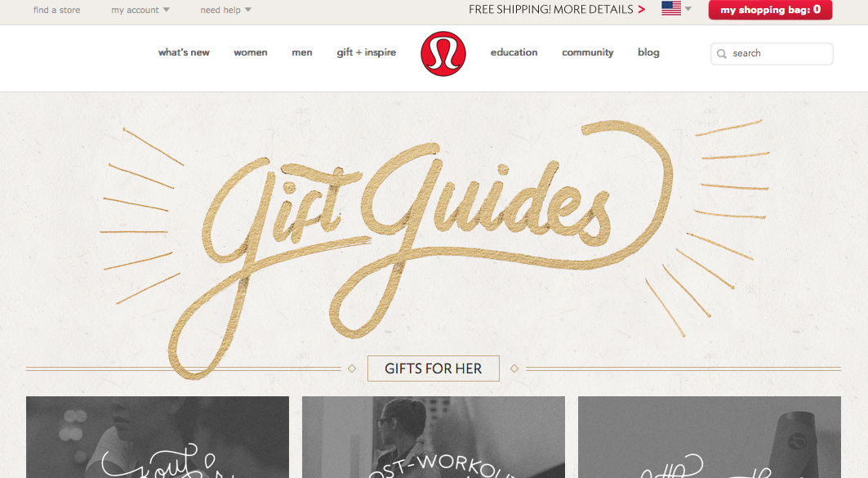Open the education navigation link
Image resolution: width=868 pixels, height=478 pixels.
pos(514,52)
